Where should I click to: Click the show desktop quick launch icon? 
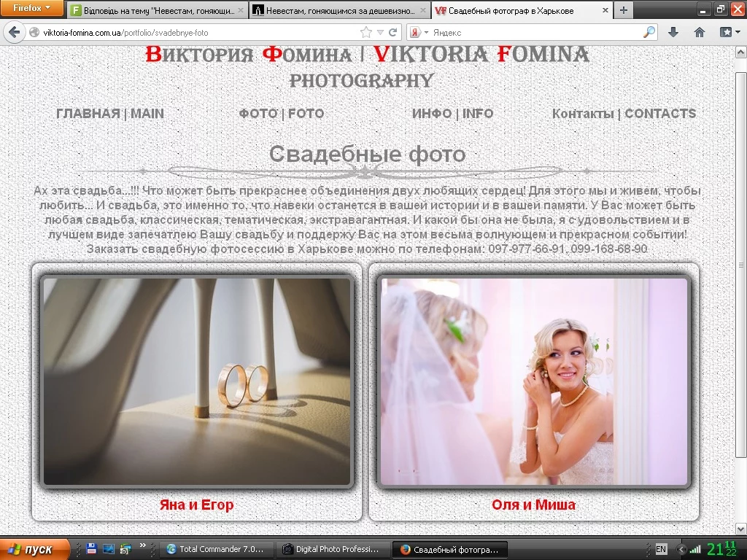(109, 549)
